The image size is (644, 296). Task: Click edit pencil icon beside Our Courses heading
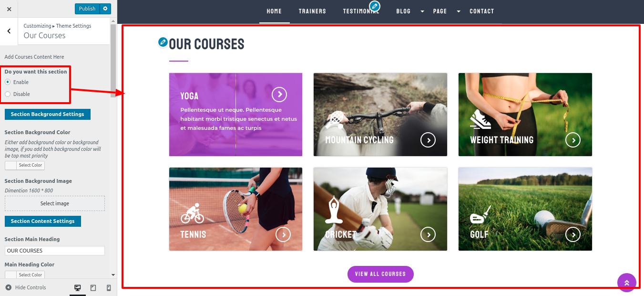163,42
